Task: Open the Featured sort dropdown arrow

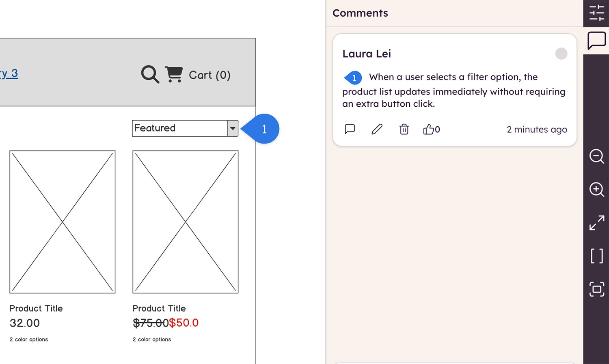Action: point(233,128)
